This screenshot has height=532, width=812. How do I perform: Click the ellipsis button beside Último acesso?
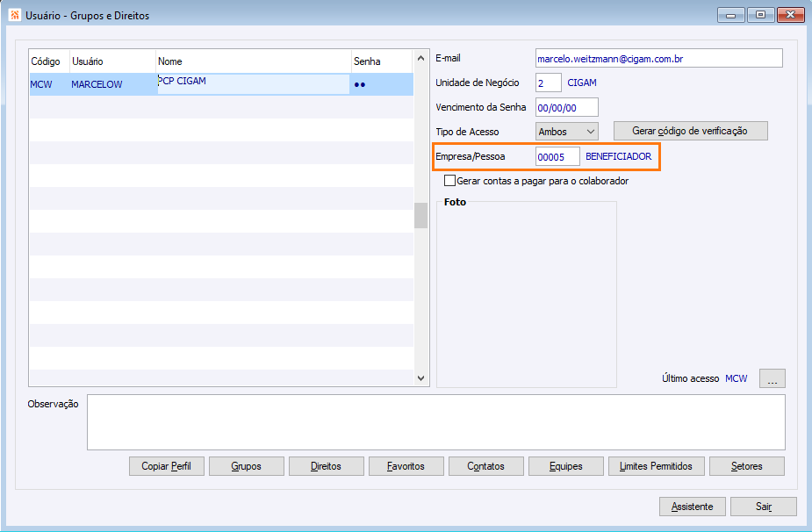point(772,378)
